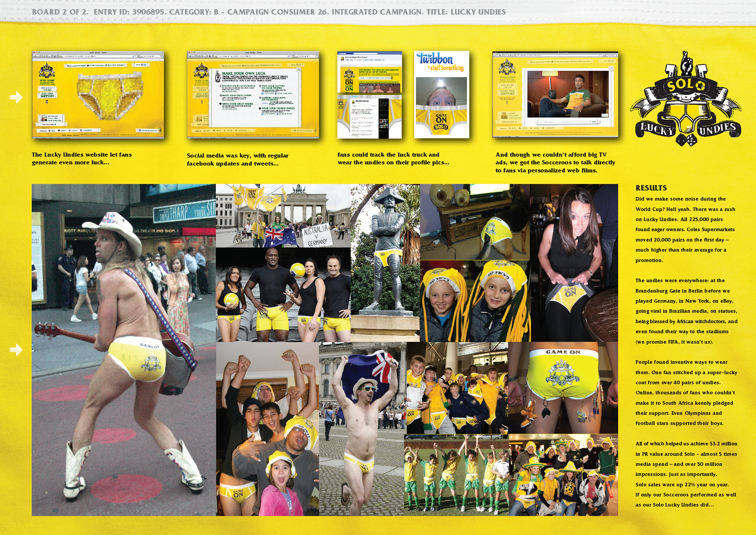756x535 pixels.
Task: Click the white arrow beside website screenshots
Action: coord(16,97)
